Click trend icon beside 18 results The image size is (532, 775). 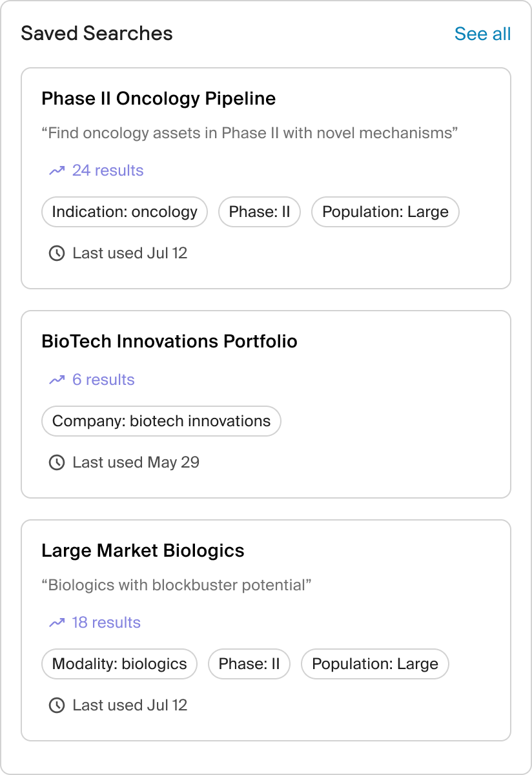point(57,623)
